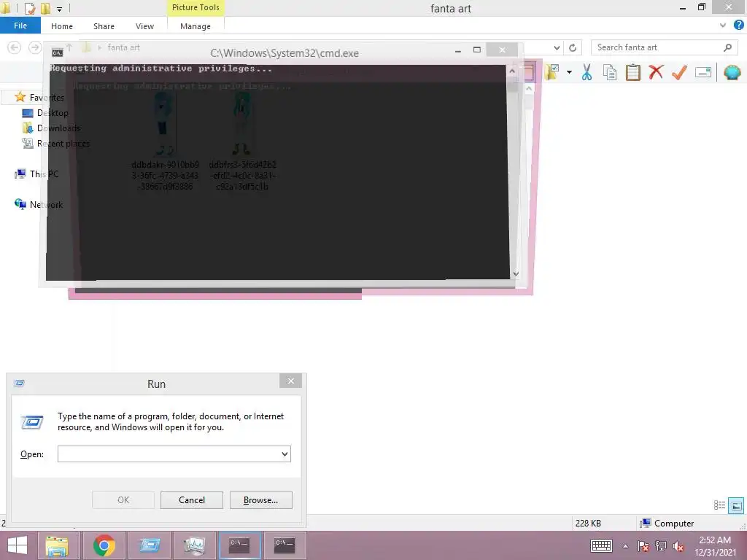This screenshot has height=560, width=747.
Task: Show hidden system tray icons arrow
Action: pos(625,546)
